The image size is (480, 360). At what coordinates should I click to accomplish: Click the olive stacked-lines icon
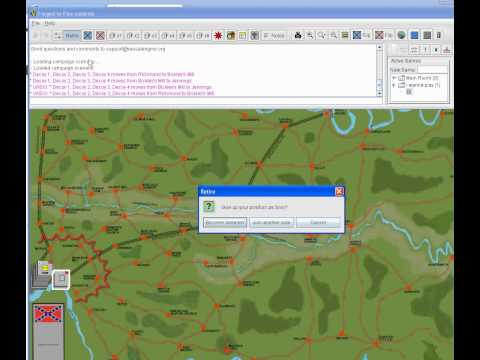pos(345,35)
